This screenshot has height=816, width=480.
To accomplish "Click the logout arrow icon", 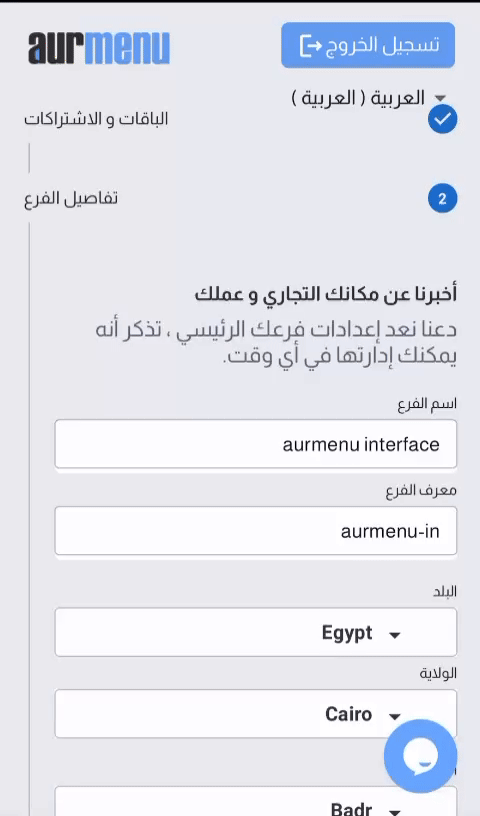I will pos(311,45).
